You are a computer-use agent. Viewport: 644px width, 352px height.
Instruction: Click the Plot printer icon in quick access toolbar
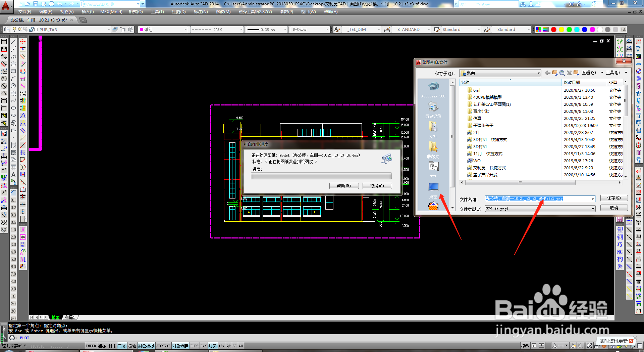click(x=51, y=4)
